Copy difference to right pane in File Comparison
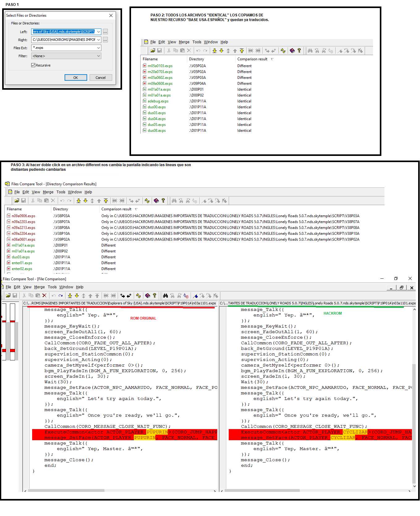 (122, 295)
